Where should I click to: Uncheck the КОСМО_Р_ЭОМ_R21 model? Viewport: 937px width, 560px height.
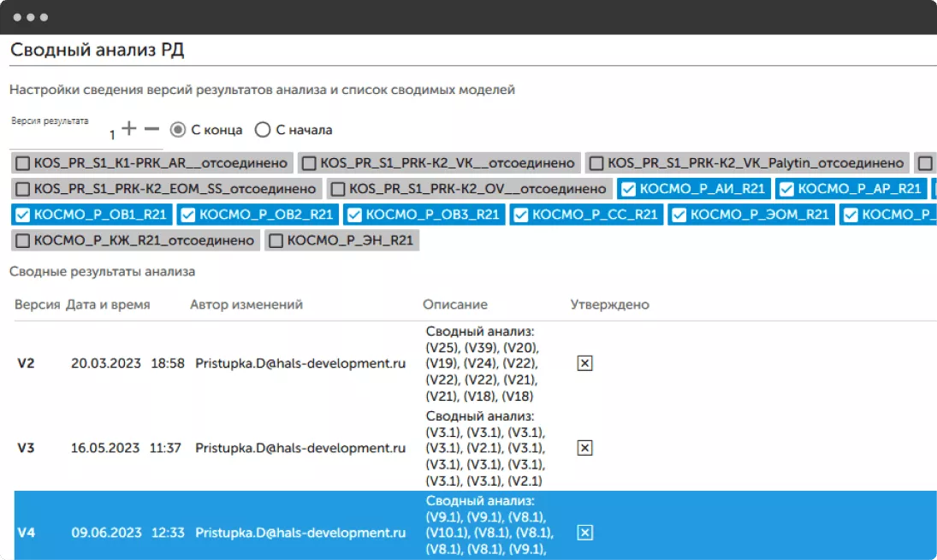[x=679, y=215]
